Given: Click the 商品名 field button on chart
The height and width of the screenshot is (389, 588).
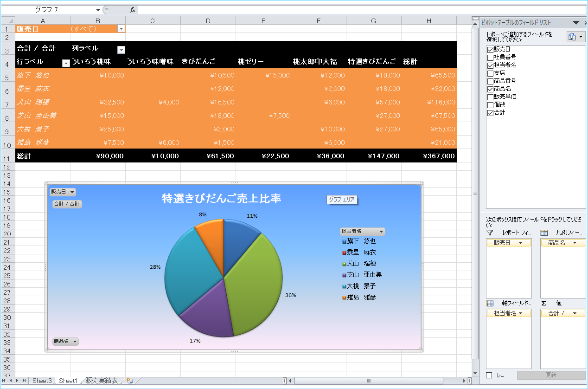Looking at the screenshot, I should pos(65,341).
